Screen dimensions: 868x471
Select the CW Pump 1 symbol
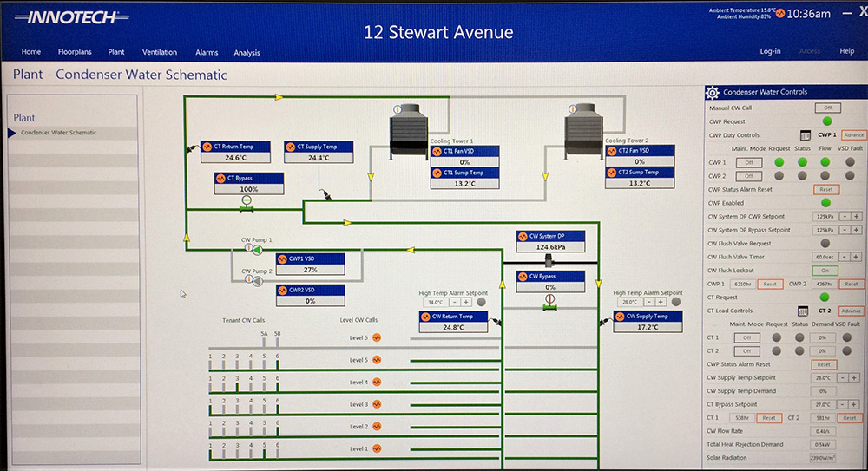[257, 250]
